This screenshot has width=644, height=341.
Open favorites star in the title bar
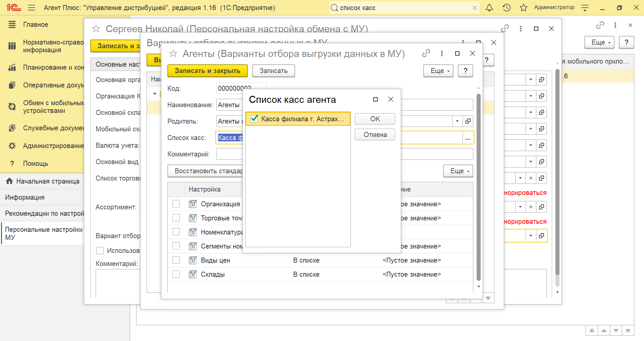524,7
